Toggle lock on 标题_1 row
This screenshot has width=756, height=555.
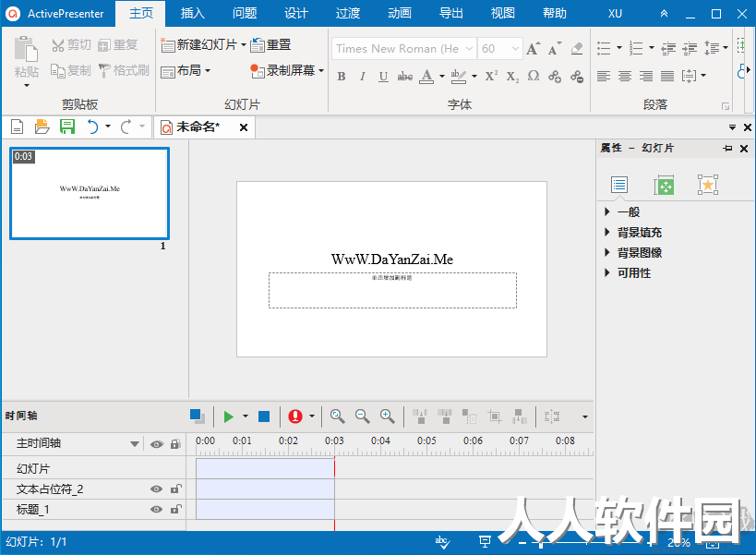click(175, 509)
